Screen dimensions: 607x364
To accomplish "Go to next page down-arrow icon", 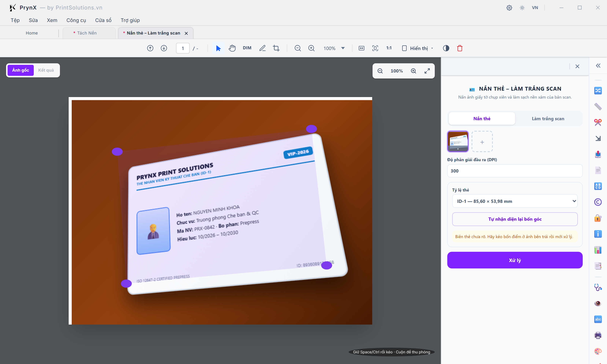I will pos(164,48).
